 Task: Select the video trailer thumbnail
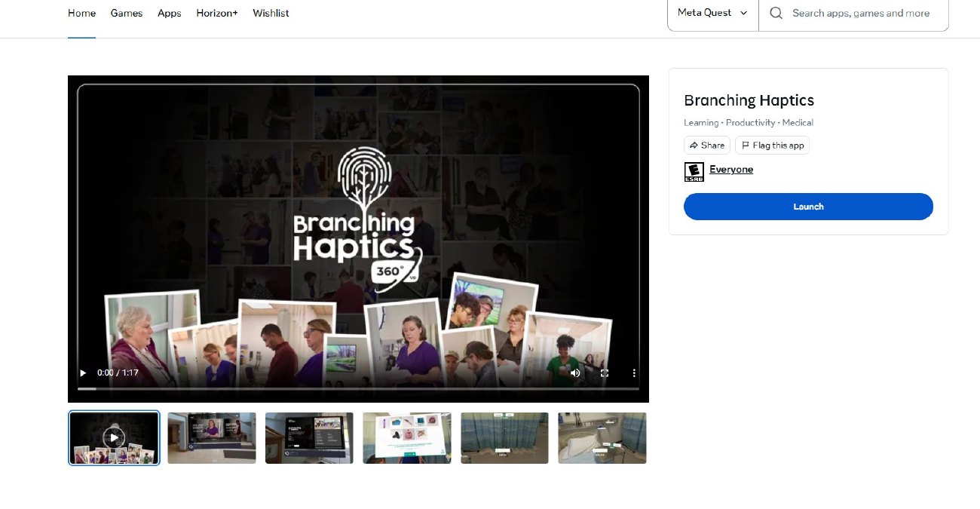(x=114, y=437)
